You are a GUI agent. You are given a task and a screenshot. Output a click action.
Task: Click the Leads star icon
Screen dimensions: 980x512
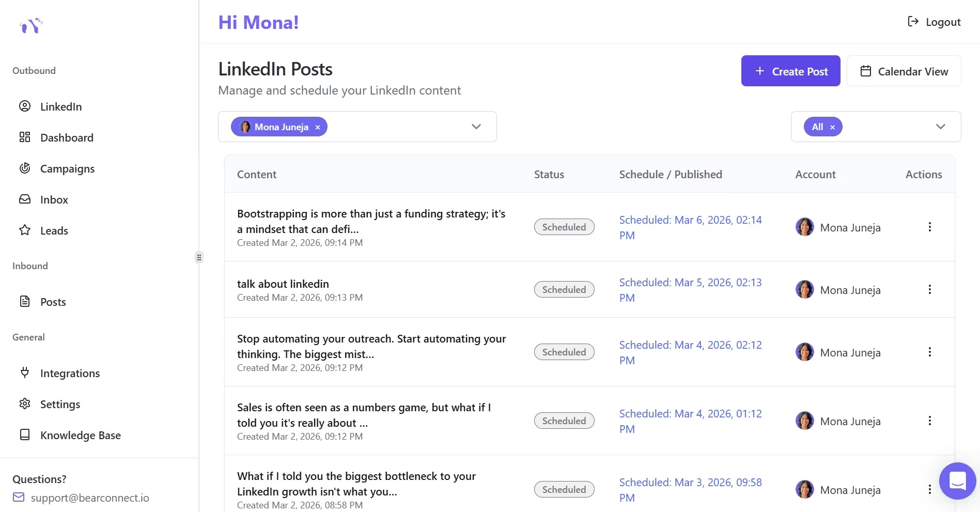25,230
